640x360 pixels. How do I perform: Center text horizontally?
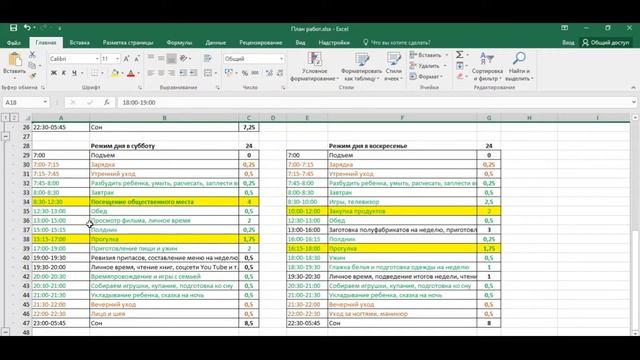click(x=161, y=73)
